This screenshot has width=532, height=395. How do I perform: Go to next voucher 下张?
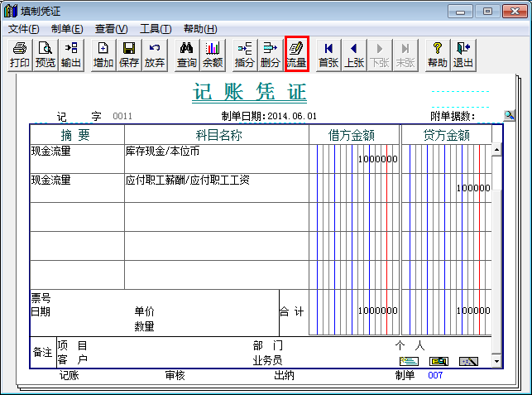(x=380, y=55)
